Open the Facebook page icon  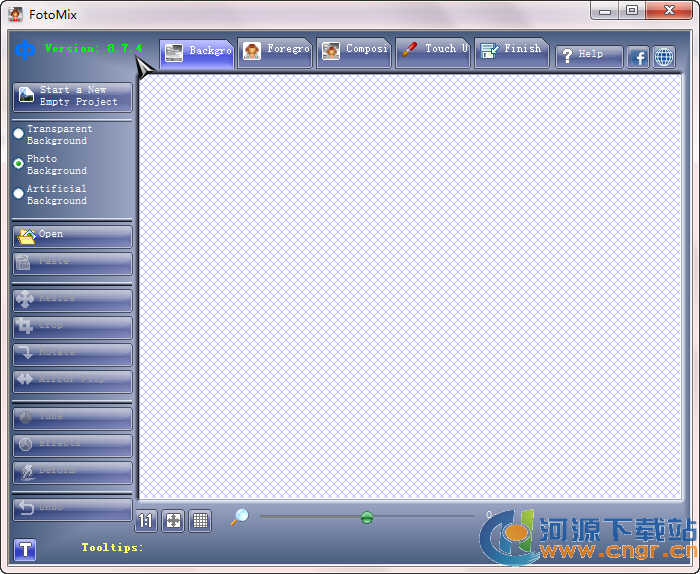pos(638,57)
